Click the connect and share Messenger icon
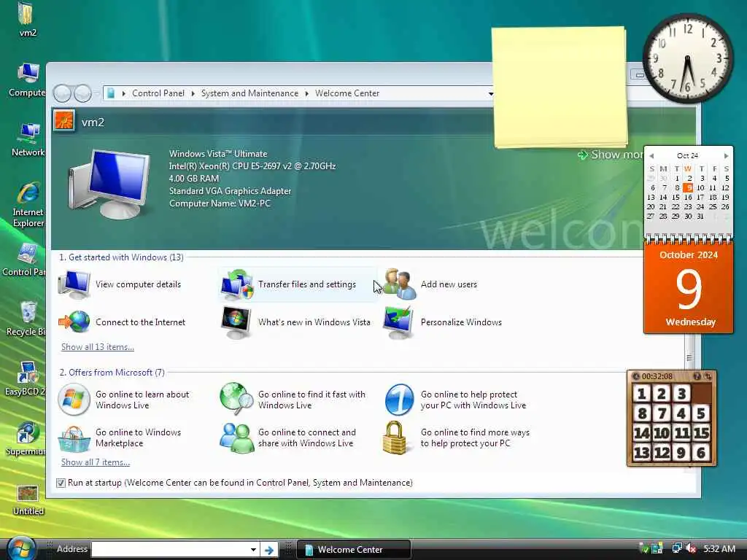Viewport: 747px width, 560px height. [236, 438]
